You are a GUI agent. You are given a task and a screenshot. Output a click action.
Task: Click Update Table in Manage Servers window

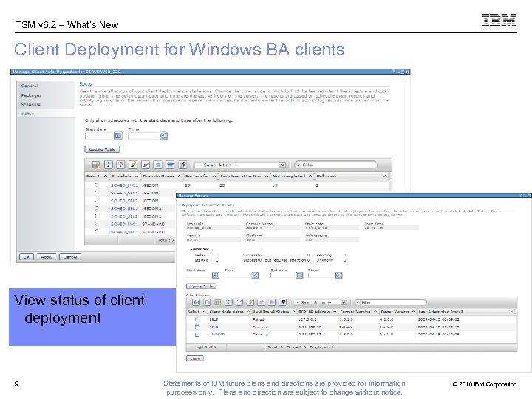pyautogui.click(x=202, y=286)
